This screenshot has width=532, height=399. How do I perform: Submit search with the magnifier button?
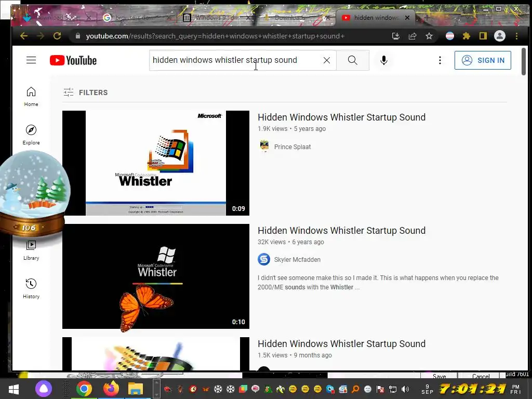tap(353, 60)
